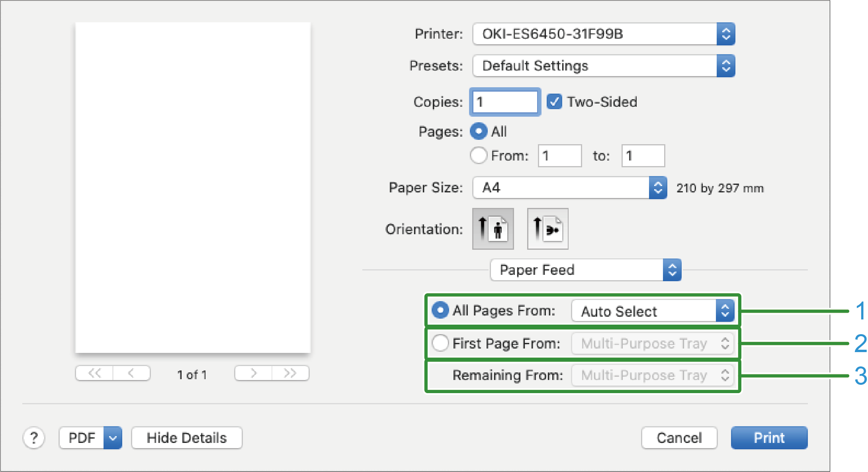Go to previous page preview arrow

point(131,373)
